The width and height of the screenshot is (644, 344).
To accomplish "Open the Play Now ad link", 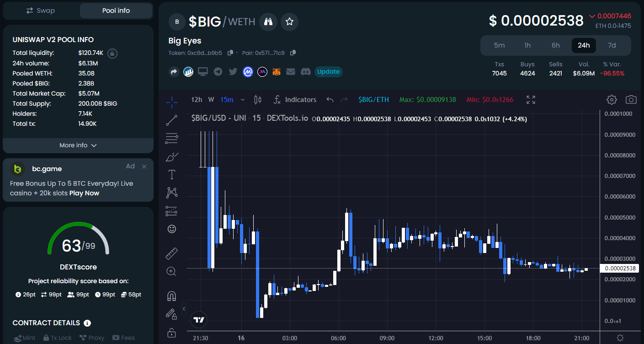I will pyautogui.click(x=84, y=193).
